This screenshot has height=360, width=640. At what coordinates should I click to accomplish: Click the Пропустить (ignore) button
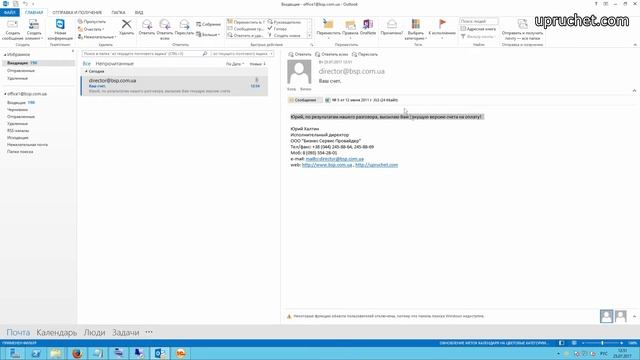(x=92, y=21)
